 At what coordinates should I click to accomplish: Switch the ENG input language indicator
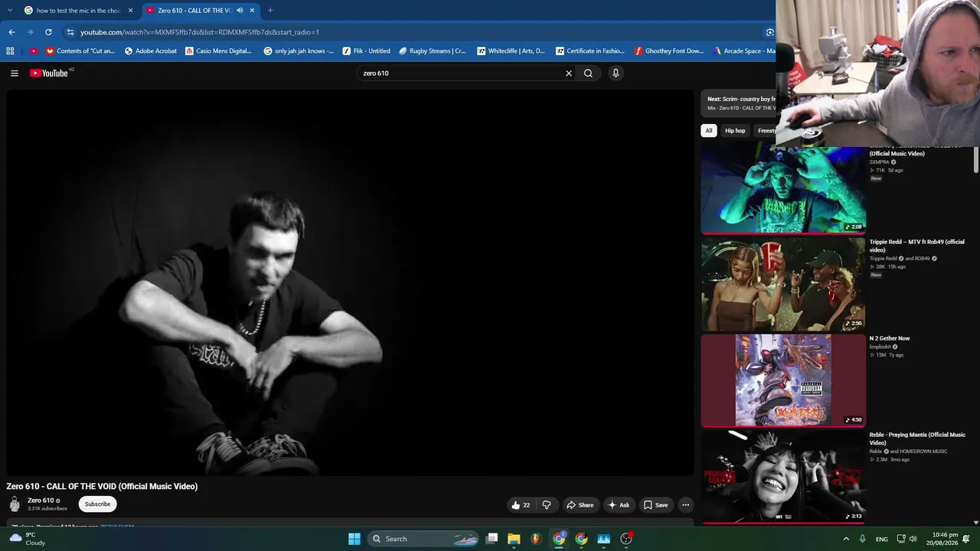(x=882, y=539)
